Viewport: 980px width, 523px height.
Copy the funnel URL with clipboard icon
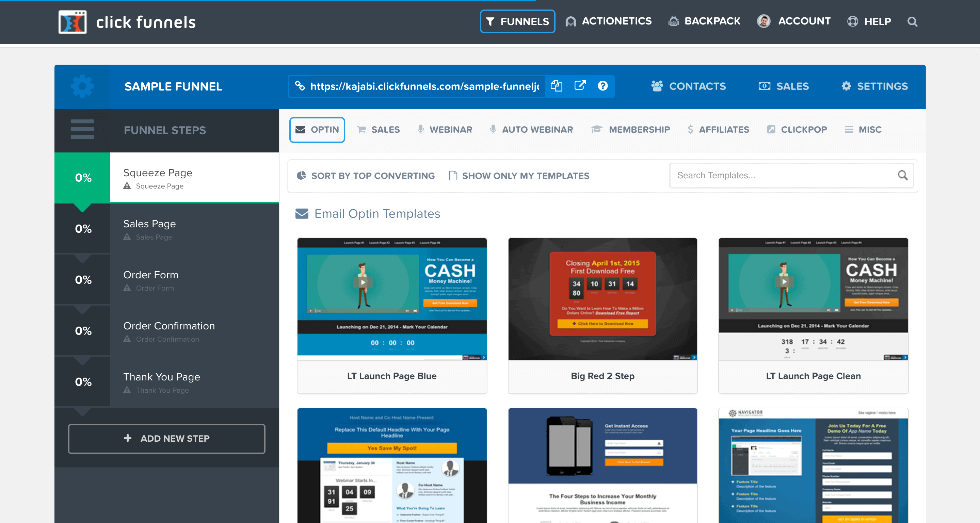556,86
